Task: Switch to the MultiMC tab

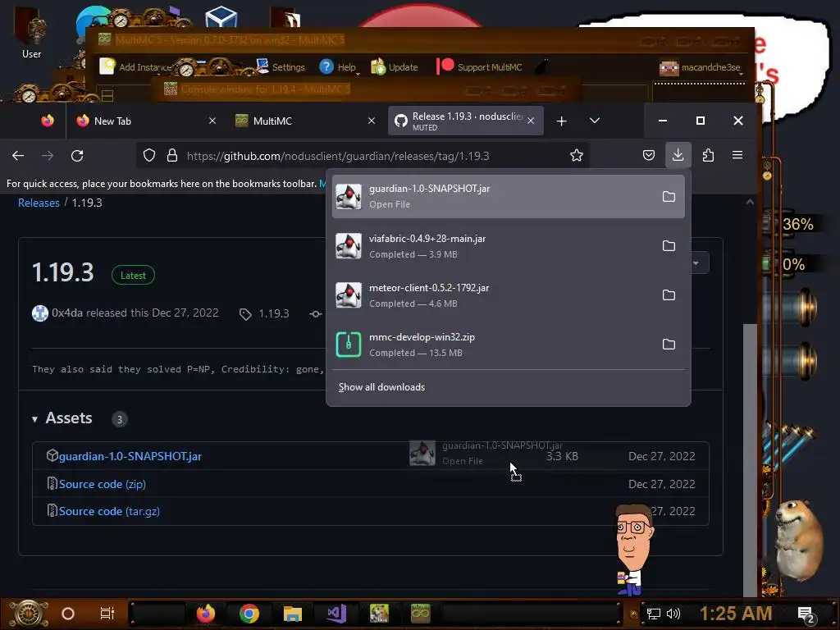Action: point(305,121)
